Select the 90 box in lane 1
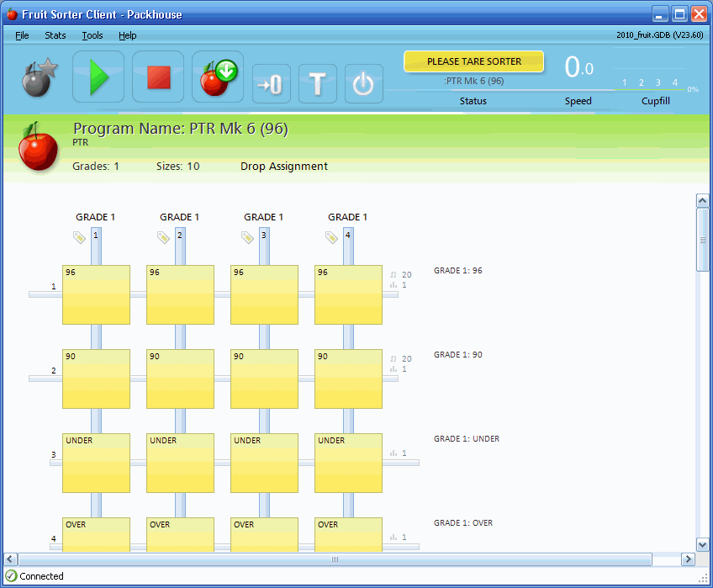Image resolution: width=713 pixels, height=588 pixels. (97, 379)
